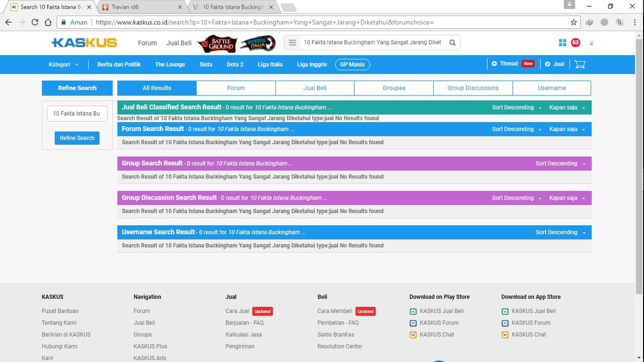Select the All Results tab
The width and height of the screenshot is (644, 362).
pos(157,88)
